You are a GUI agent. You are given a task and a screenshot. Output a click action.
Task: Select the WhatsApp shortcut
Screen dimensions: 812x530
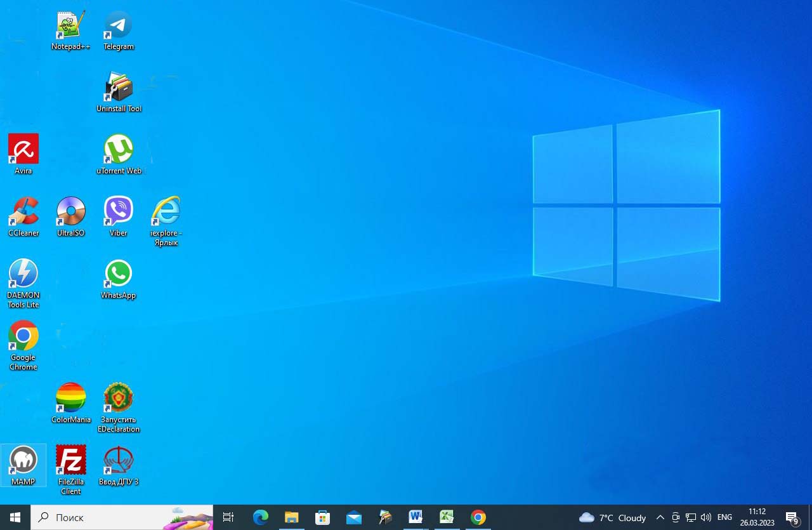[119, 274]
